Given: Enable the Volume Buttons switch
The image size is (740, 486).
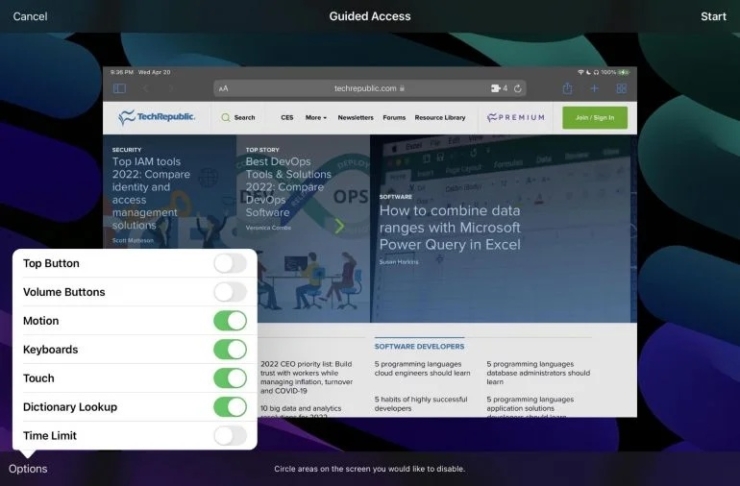Looking at the screenshot, I should (x=229, y=292).
